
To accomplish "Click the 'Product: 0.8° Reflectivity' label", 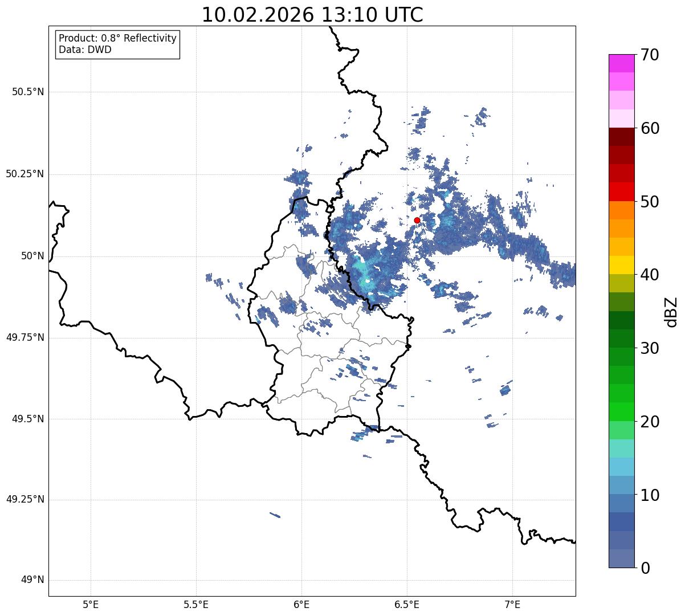I will click(118, 38).
